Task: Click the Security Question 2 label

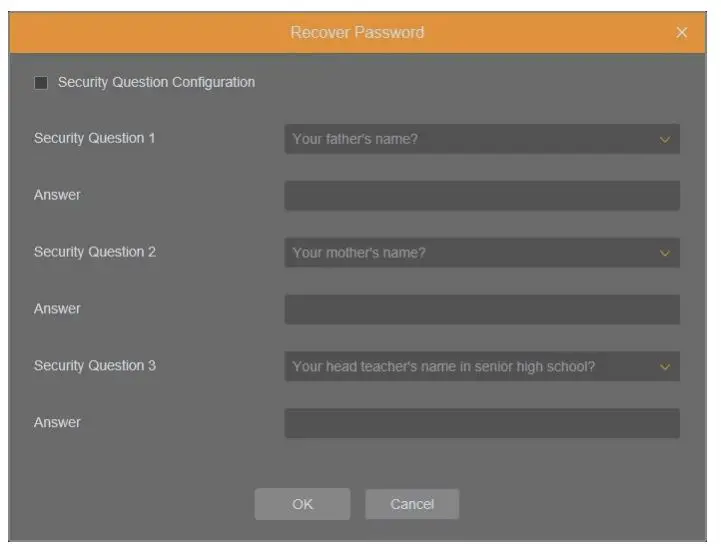Action: click(x=95, y=252)
